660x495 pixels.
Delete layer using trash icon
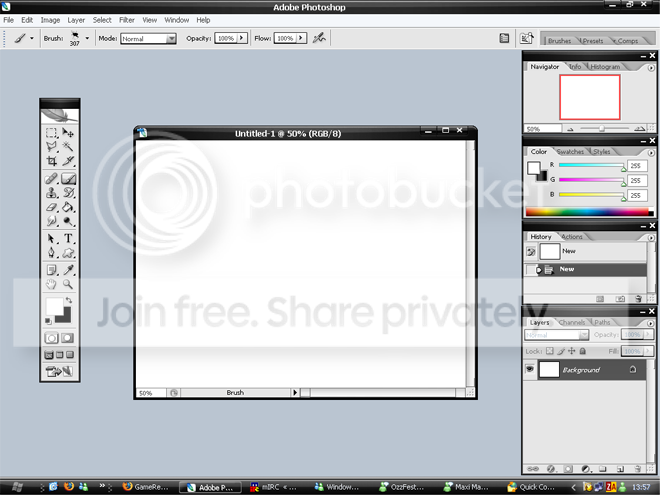point(637,468)
